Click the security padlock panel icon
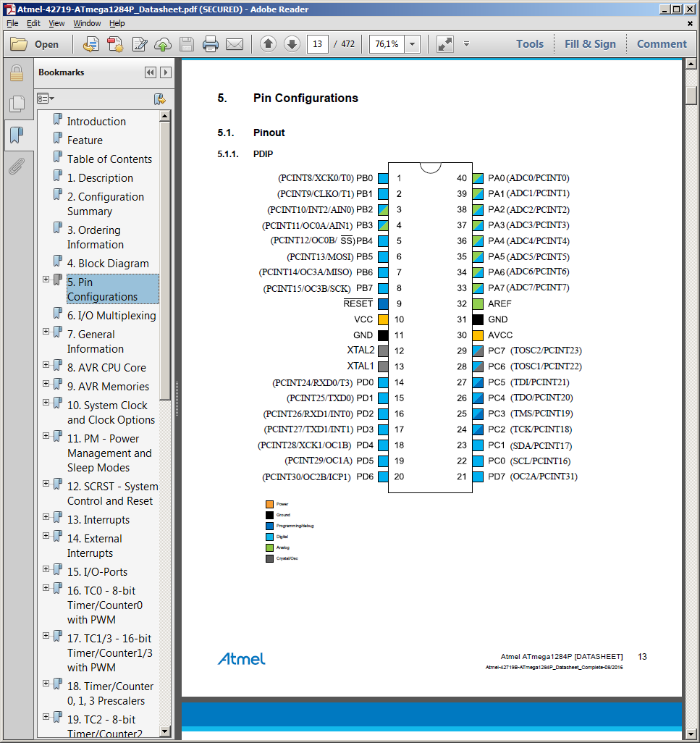Image resolution: width=700 pixels, height=743 pixels. pyautogui.click(x=17, y=73)
